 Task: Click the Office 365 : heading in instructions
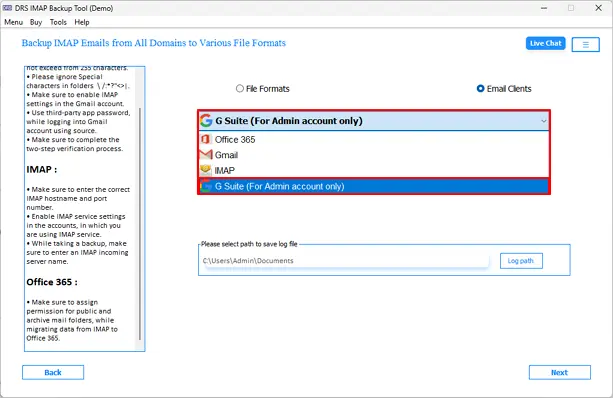[52, 282]
